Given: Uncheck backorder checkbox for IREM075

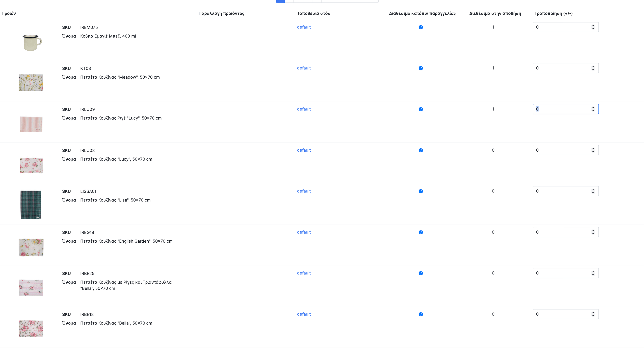Looking at the screenshot, I should [421, 27].
